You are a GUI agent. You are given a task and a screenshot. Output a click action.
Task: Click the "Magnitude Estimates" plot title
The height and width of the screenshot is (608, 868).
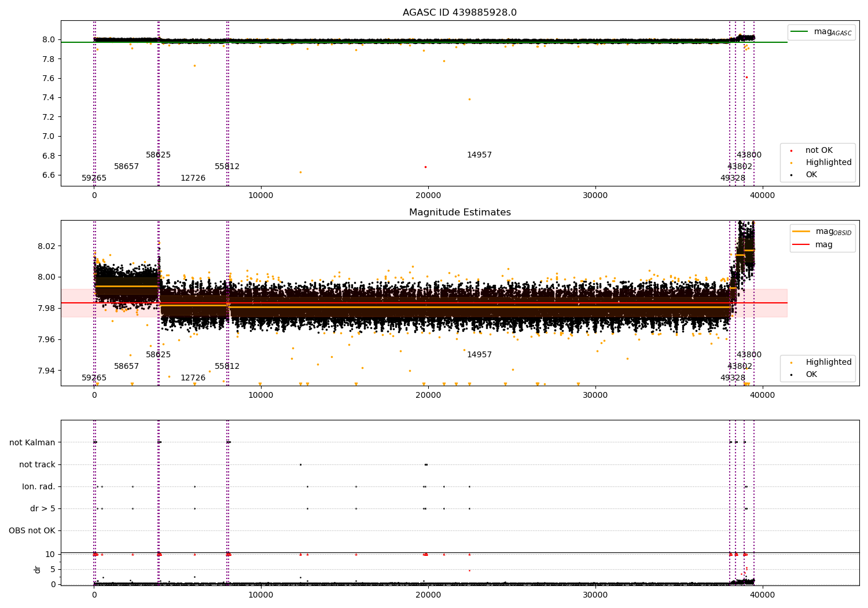click(x=459, y=213)
